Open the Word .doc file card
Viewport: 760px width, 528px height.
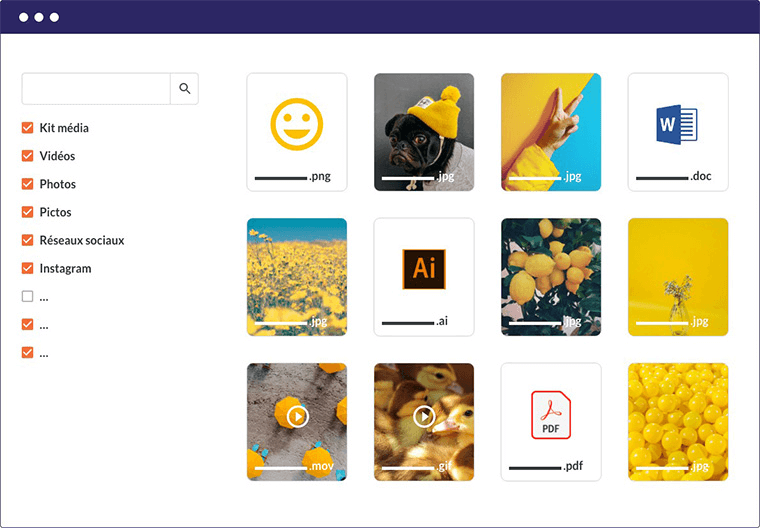tap(678, 132)
